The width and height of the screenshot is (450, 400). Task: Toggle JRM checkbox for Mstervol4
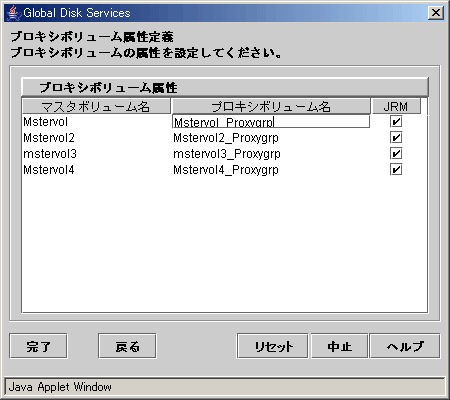396,169
